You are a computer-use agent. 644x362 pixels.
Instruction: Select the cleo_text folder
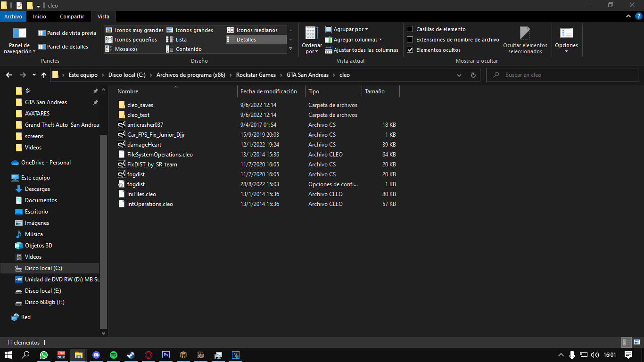[139, 115]
